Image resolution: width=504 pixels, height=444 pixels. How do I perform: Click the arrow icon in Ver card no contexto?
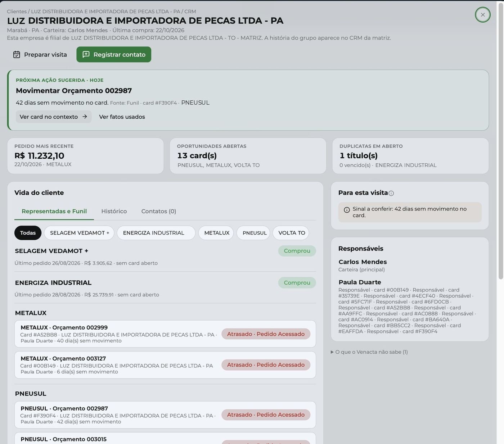point(85,117)
